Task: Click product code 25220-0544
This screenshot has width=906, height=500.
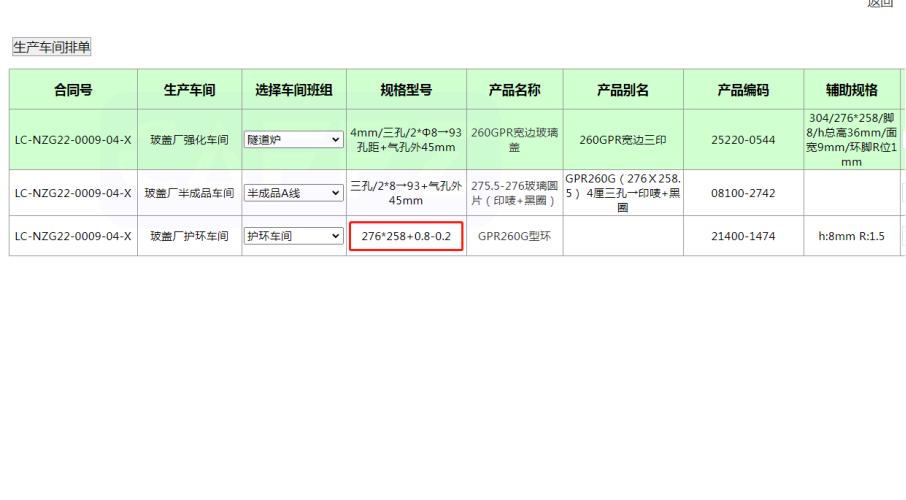Action: [x=743, y=140]
